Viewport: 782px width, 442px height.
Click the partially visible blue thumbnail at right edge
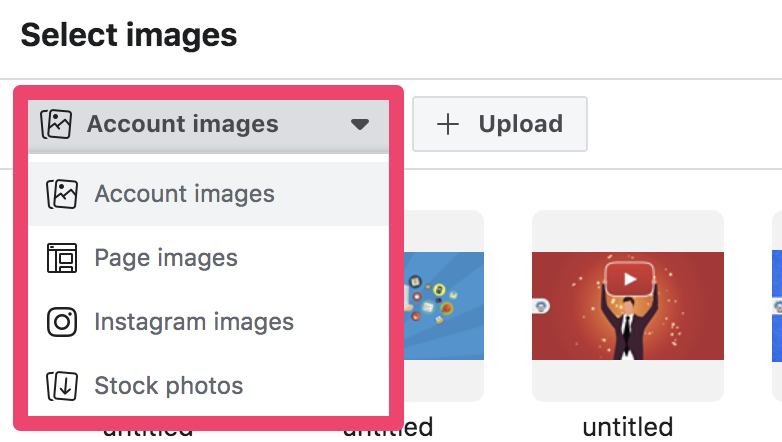(777, 306)
